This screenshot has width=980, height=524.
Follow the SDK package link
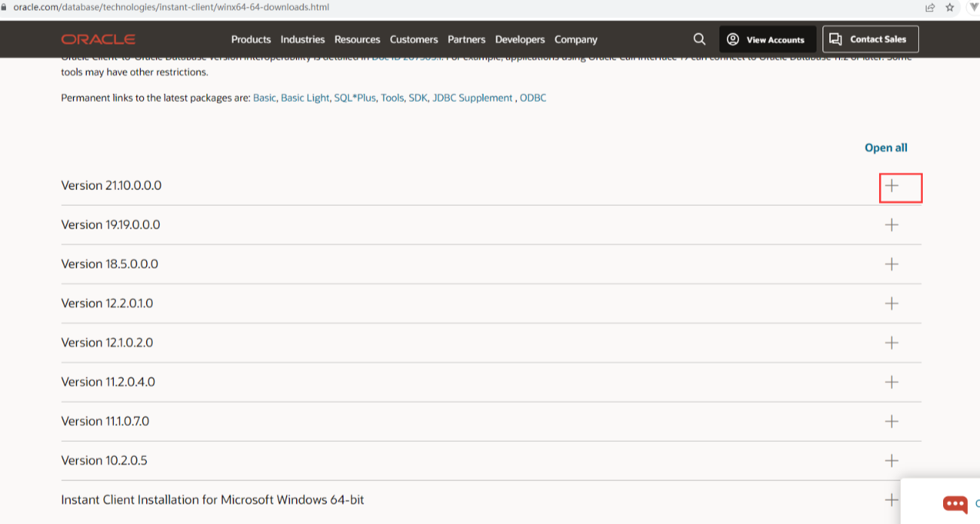[418, 98]
